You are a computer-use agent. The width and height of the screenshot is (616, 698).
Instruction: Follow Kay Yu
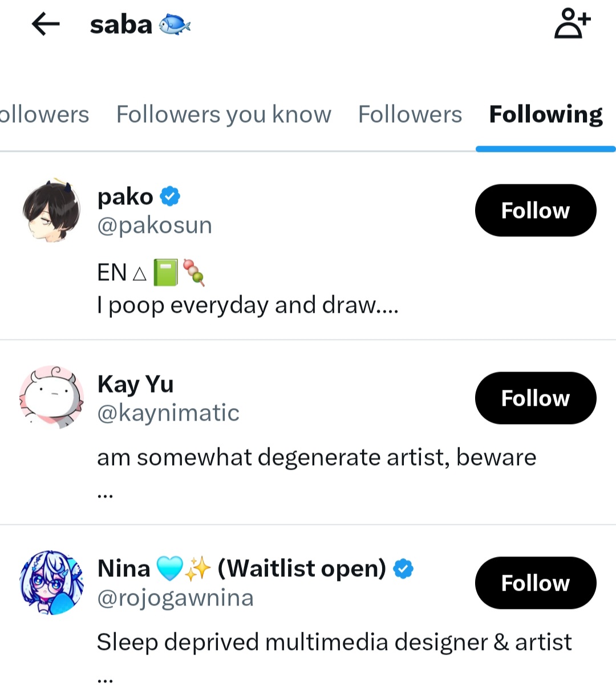click(x=535, y=398)
